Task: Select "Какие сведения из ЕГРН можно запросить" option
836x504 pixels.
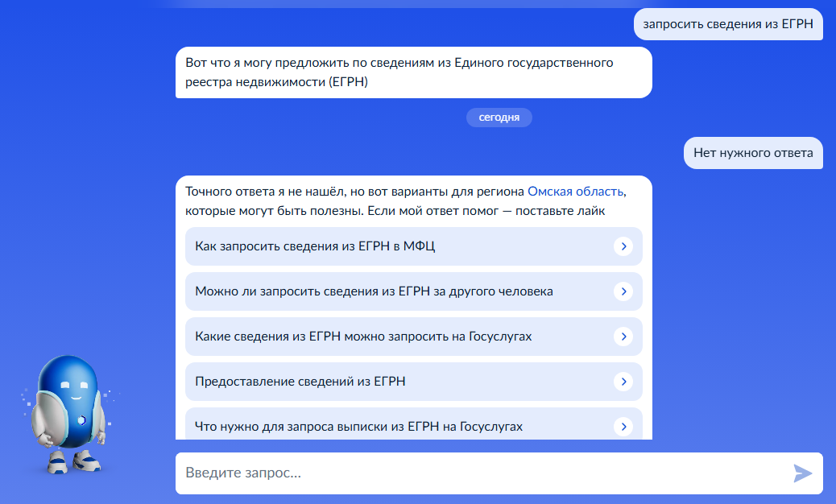Action: click(363, 337)
